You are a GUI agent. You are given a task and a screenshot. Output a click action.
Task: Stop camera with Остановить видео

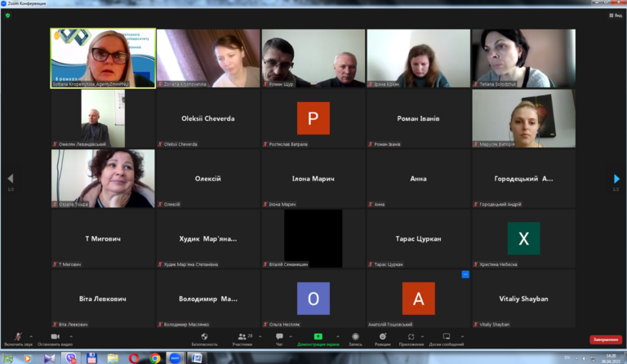pyautogui.click(x=56, y=340)
